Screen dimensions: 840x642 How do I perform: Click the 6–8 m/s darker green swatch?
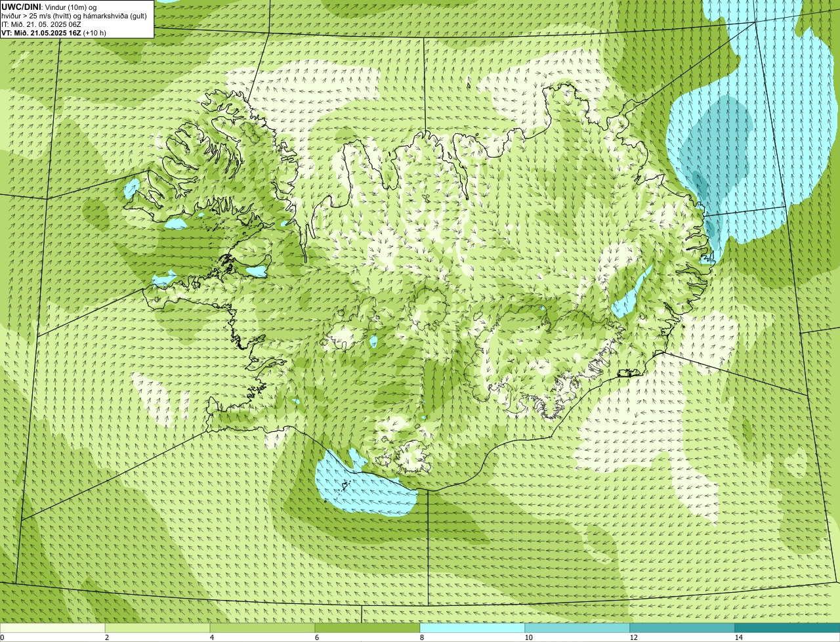click(x=367, y=628)
